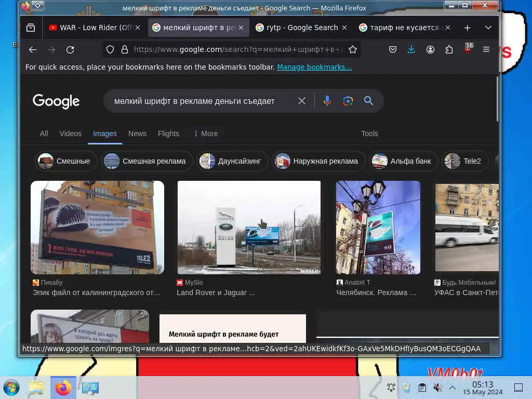Viewport: 532px width, 399px height.
Task: Filter images by Наружная реклама chip
Action: (x=318, y=161)
